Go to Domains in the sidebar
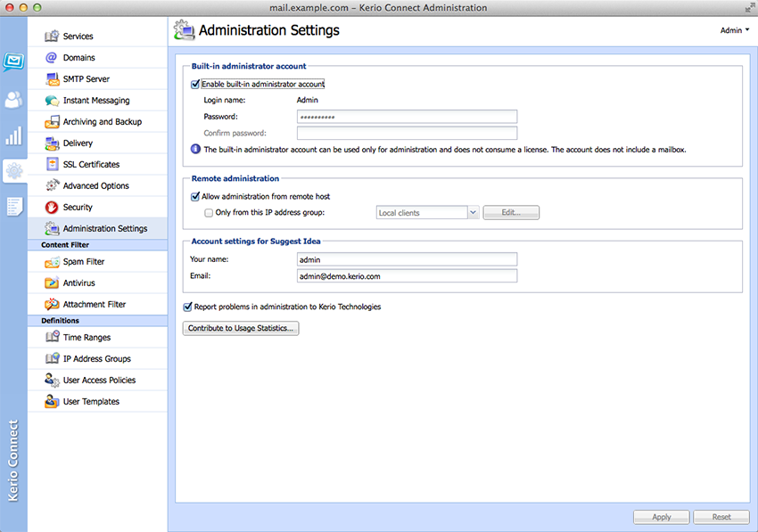The image size is (758, 532). pyautogui.click(x=78, y=58)
